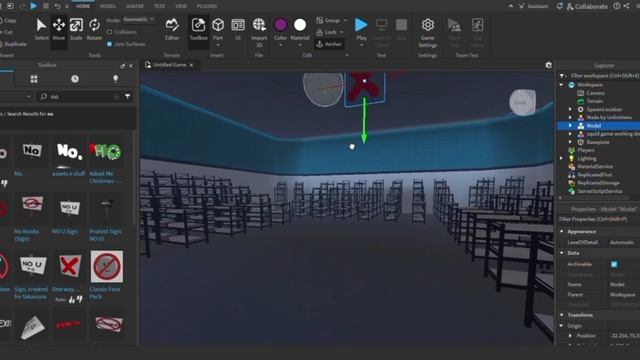Viewport: 640px width, 360px height.
Task: Click the Filter Properties input field
Action: click(x=599, y=219)
